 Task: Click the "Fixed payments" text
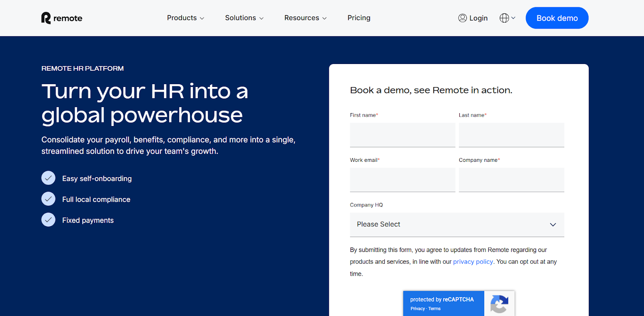coord(88,220)
